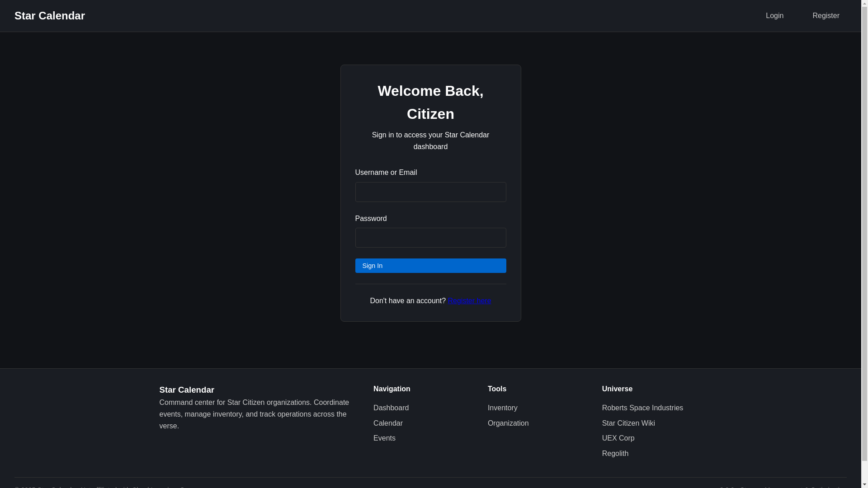
Task: Visit UEX Corp link
Action: pos(618,438)
